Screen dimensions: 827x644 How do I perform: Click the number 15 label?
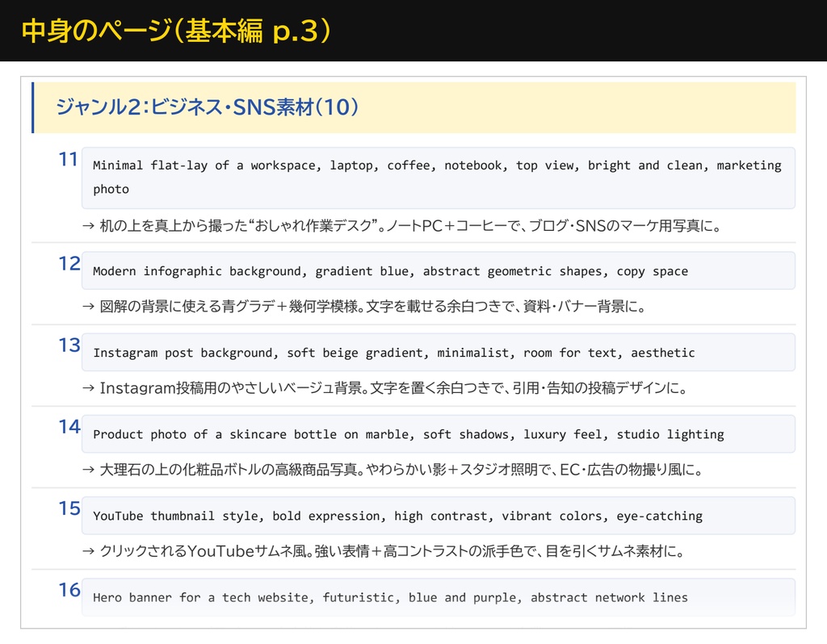coord(69,508)
